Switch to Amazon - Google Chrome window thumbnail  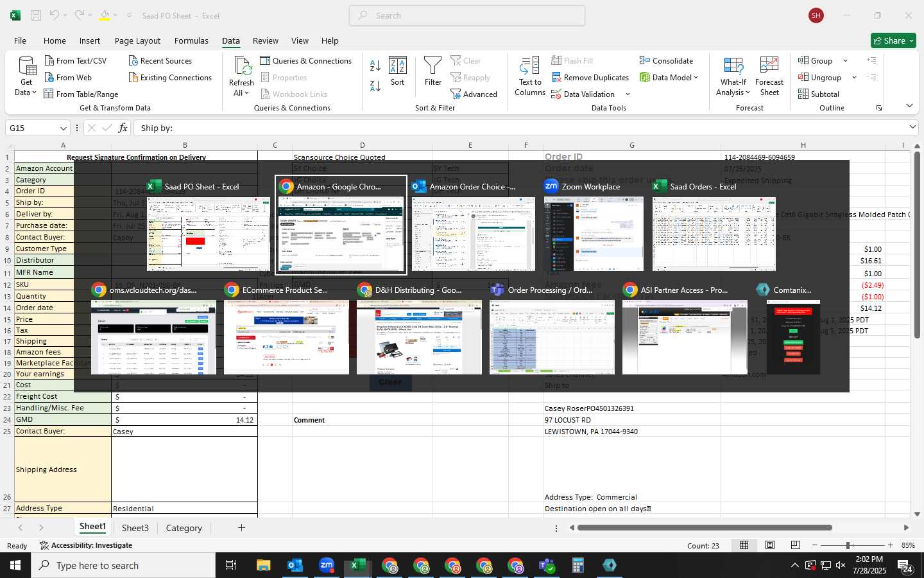tap(341, 225)
